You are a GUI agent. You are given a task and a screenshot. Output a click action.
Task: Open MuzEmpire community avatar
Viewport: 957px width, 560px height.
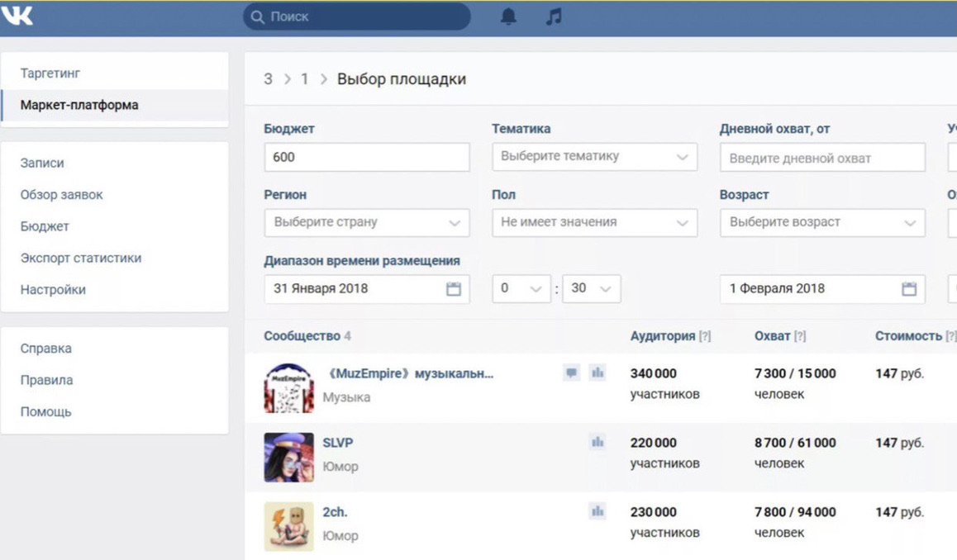(288, 388)
